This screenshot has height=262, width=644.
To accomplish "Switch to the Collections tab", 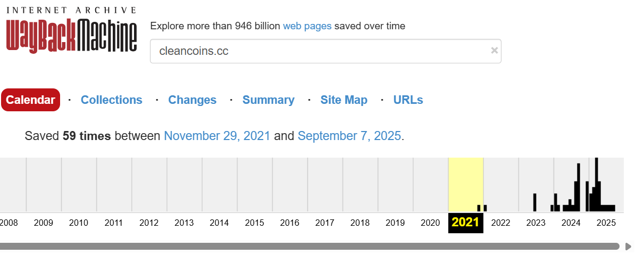I will click(112, 100).
